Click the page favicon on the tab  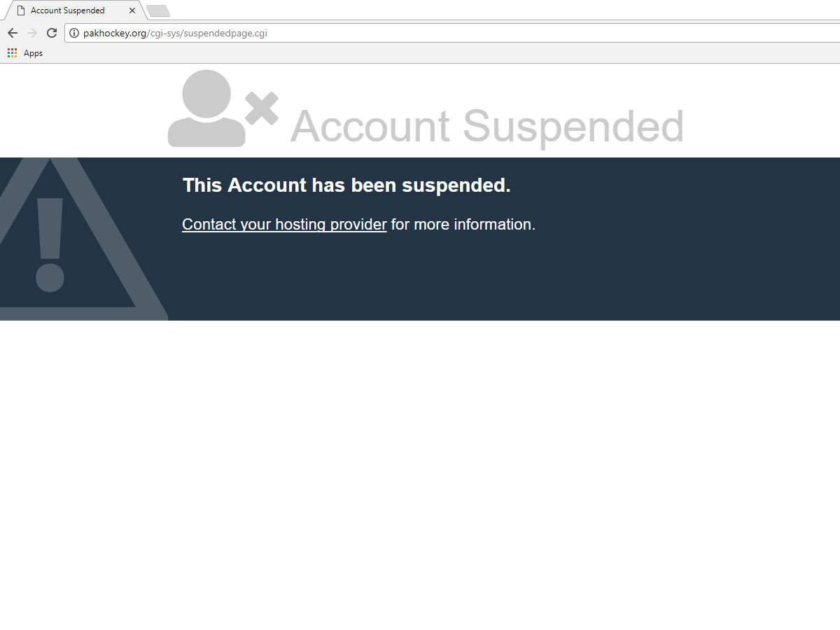(21, 10)
